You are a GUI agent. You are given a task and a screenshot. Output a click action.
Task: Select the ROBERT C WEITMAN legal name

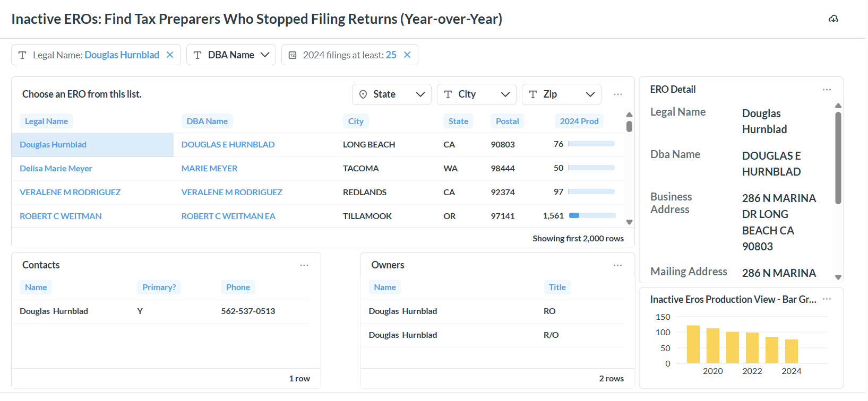click(61, 216)
